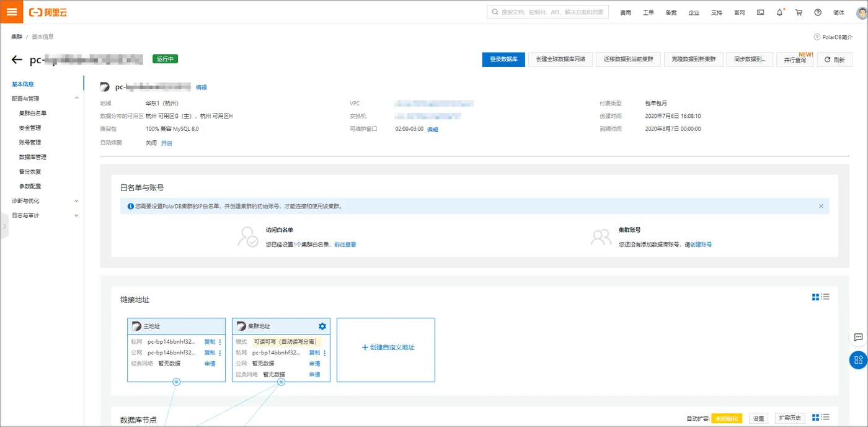Open the shopping cart icon
This screenshot has height=427, width=868.
[x=799, y=12]
